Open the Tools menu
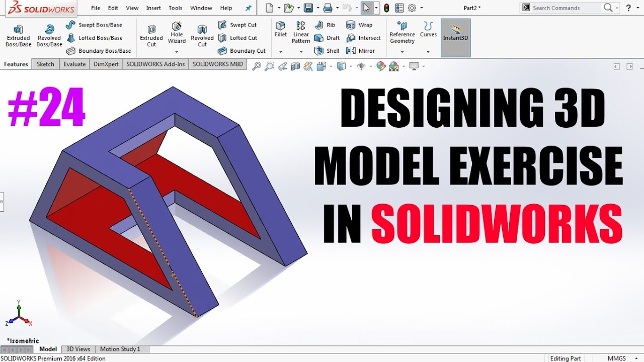Screen dimensions: 644x362 coord(176,8)
